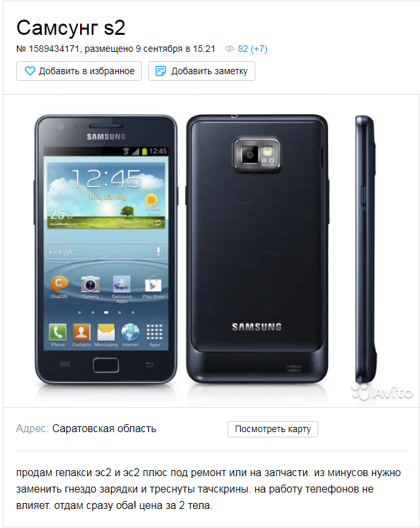The height and width of the screenshot is (528, 420).
Task: Click the Добавить заметку button text
Action: [209, 71]
